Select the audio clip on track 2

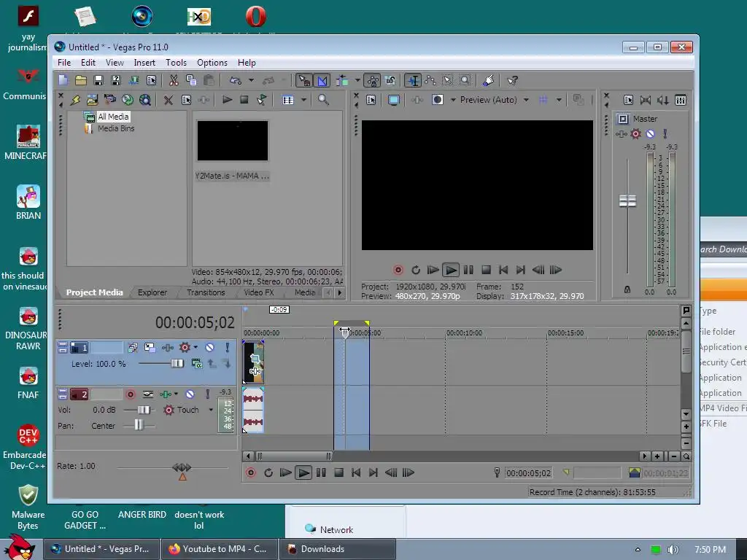[x=253, y=410]
